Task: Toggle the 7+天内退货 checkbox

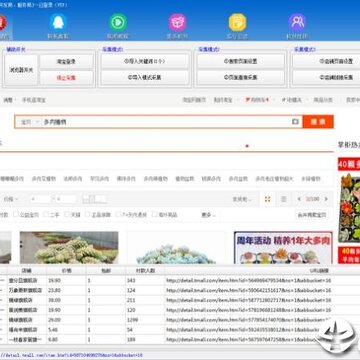Action: [x=118, y=215]
